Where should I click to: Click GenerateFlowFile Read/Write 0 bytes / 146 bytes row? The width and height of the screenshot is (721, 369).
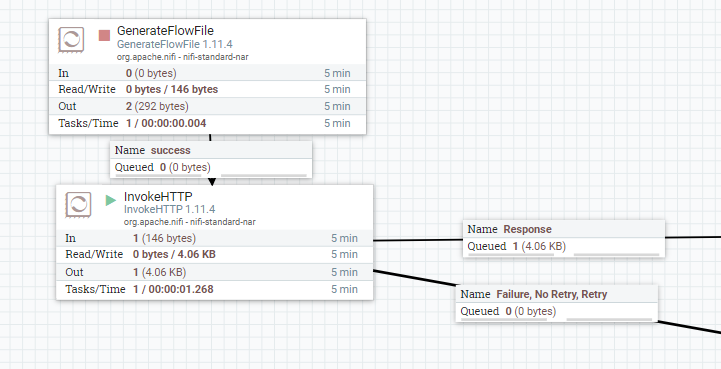[207, 89]
